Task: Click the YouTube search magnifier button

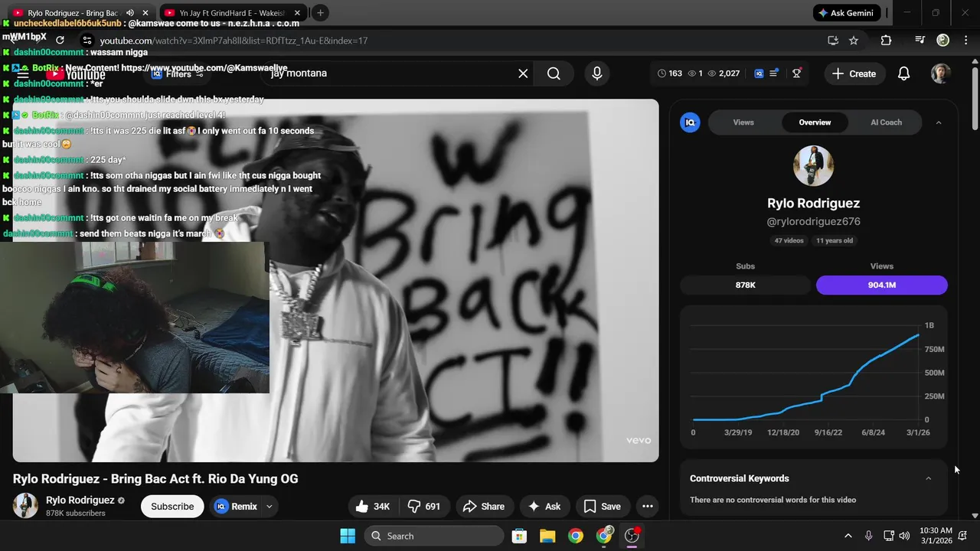Action: click(x=554, y=73)
